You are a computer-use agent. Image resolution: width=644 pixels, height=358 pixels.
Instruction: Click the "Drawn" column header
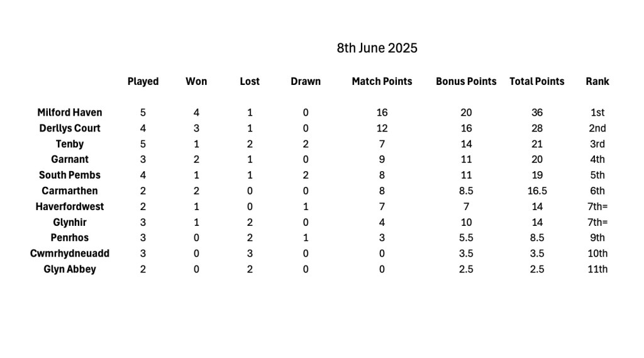306,81
